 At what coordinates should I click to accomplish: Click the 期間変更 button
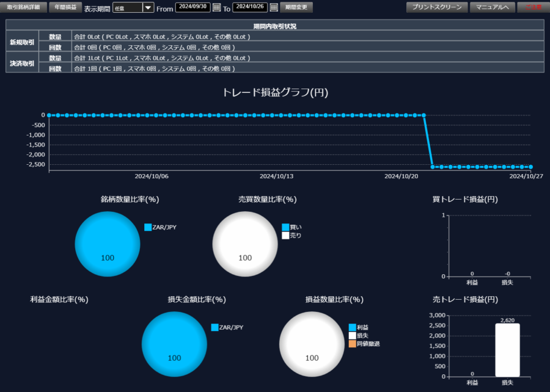coord(296,7)
